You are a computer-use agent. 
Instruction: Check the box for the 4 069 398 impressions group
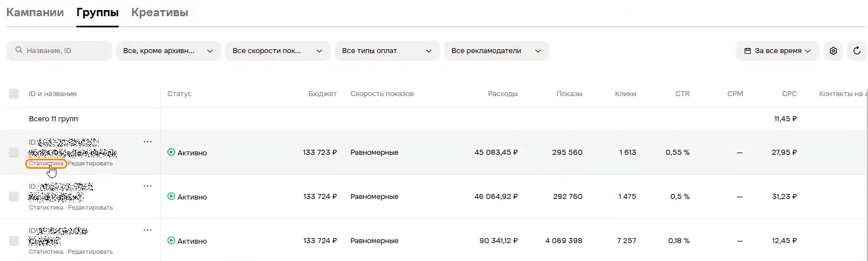[x=14, y=241]
